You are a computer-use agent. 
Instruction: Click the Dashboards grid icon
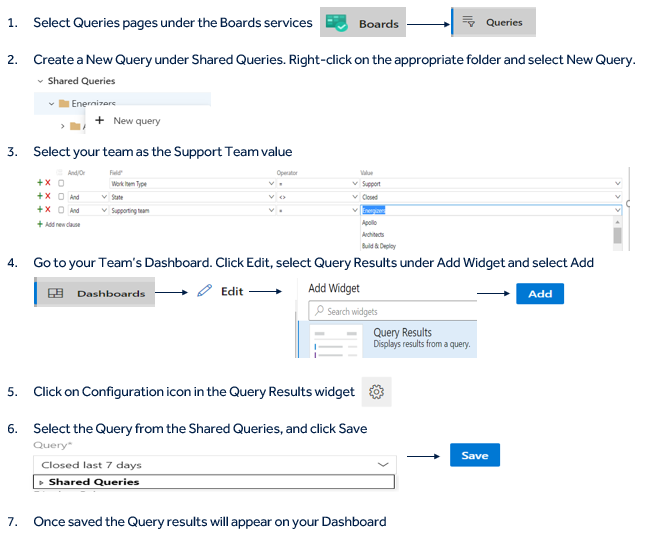[x=56, y=293]
